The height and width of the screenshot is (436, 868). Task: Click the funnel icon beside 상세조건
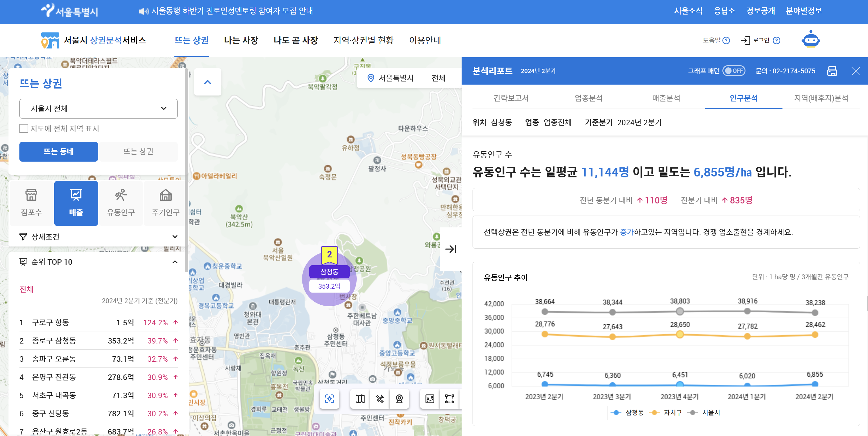coord(23,236)
